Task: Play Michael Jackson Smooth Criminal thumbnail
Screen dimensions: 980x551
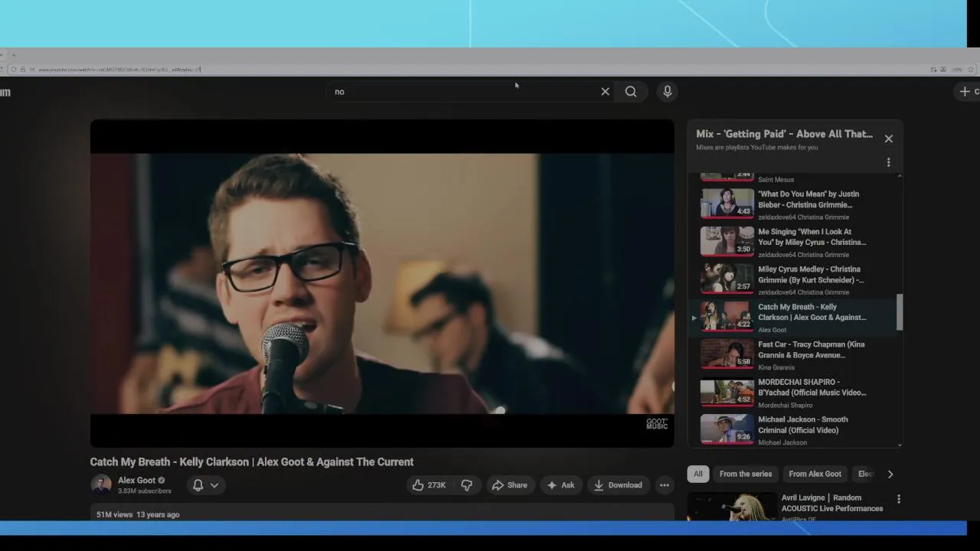Action: [727, 429]
